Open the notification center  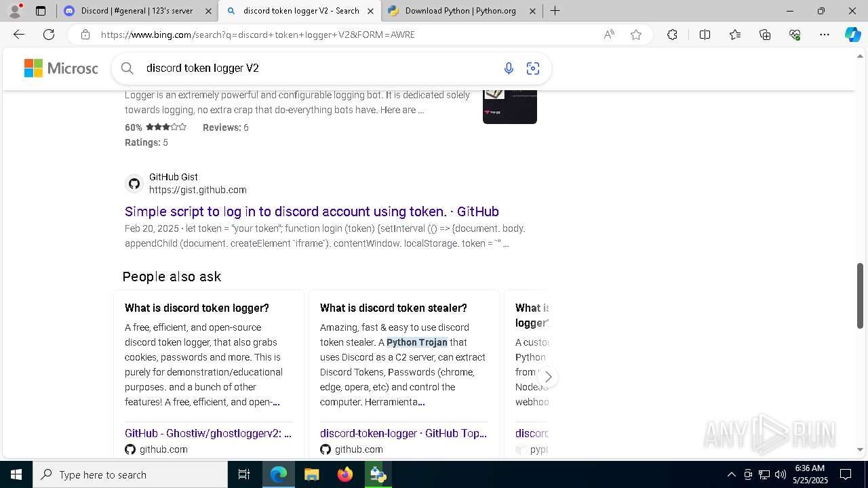tap(846, 474)
